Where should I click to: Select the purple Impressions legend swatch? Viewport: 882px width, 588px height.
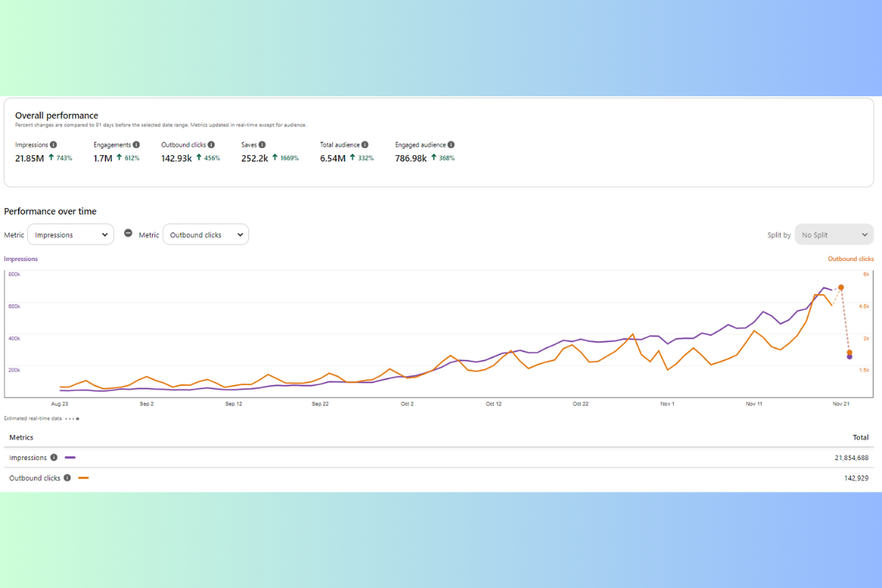pos(70,457)
